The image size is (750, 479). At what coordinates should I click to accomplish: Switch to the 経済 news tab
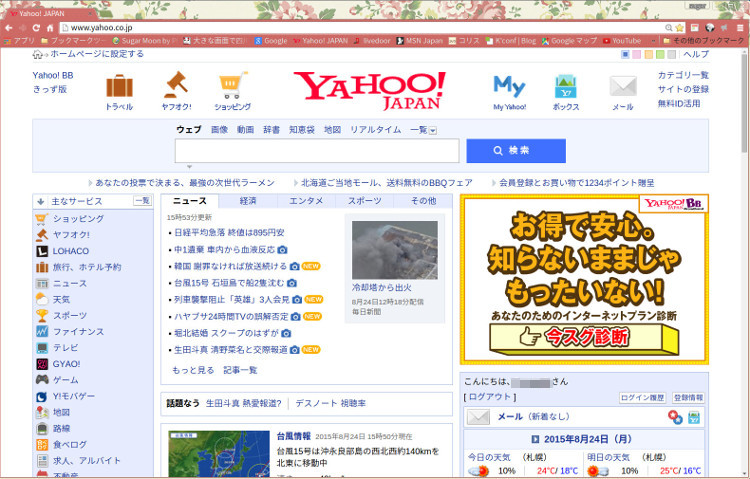pyautogui.click(x=248, y=201)
